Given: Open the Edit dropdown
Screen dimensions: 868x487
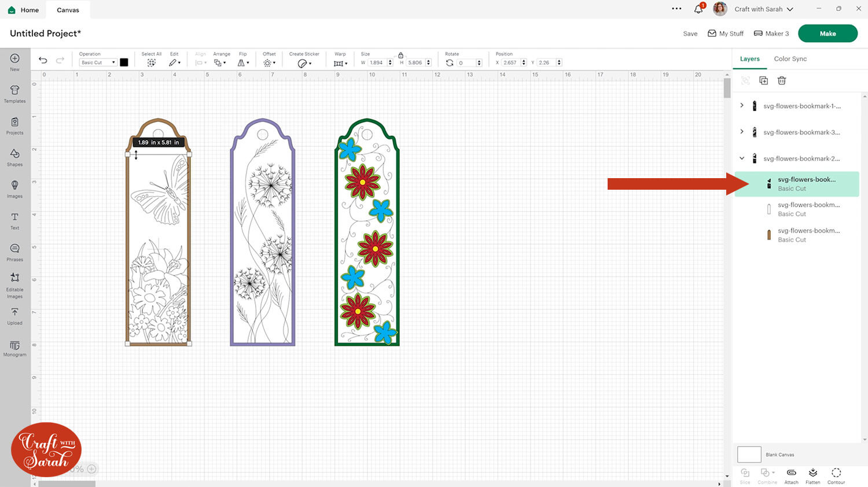Looking at the screenshot, I should coord(175,62).
